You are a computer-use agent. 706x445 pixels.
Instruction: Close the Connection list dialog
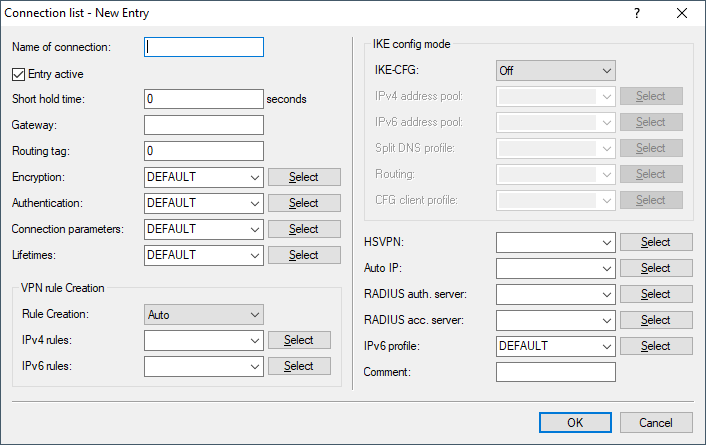point(682,14)
